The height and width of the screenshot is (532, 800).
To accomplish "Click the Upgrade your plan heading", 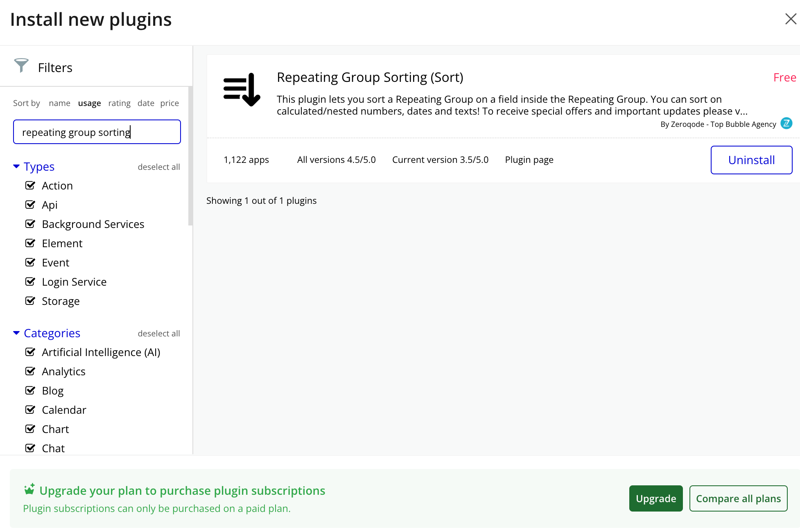I will click(182, 491).
